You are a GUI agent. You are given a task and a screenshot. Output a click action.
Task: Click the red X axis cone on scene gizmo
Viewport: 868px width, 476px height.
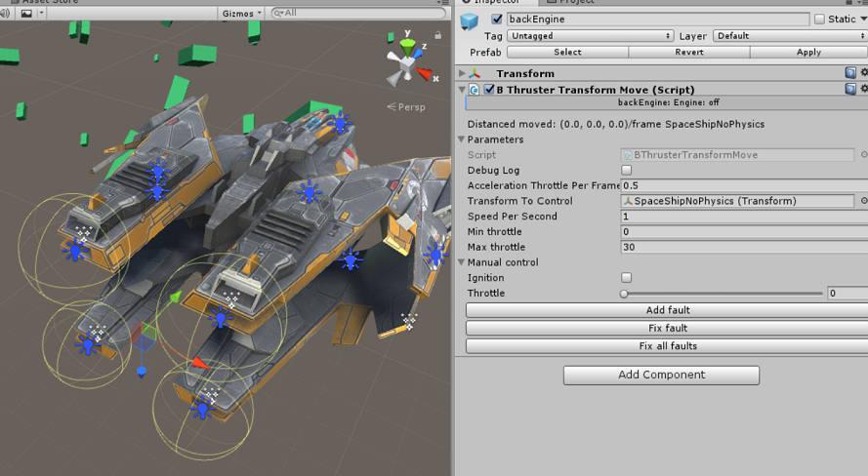[x=425, y=73]
